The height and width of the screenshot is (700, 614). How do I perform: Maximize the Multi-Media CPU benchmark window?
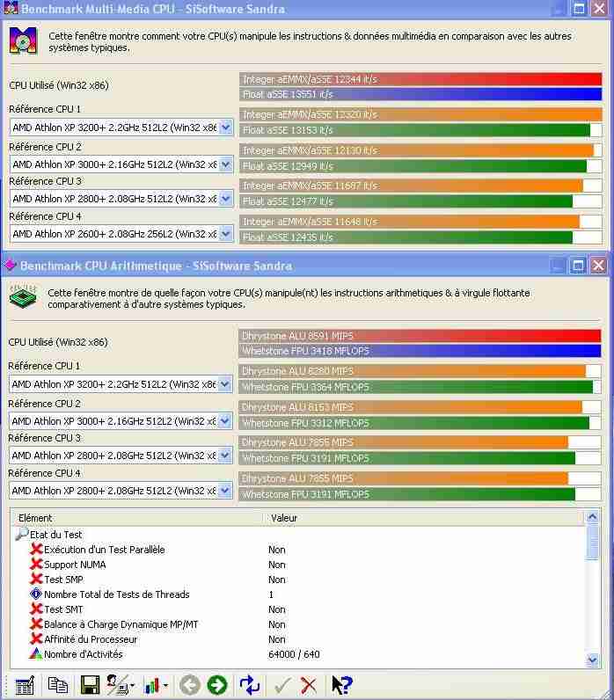click(x=579, y=9)
